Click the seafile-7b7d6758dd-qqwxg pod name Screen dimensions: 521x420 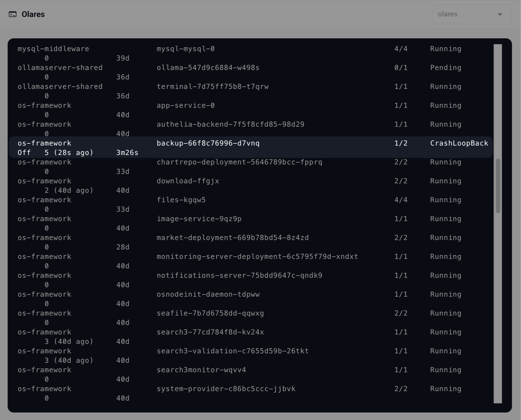coord(210,313)
